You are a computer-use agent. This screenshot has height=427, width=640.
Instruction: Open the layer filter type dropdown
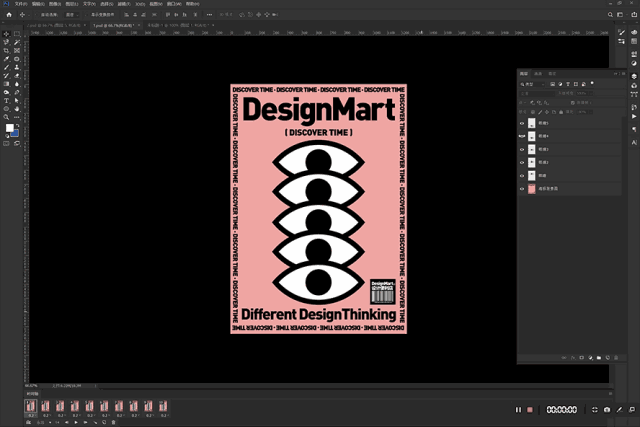(534, 84)
